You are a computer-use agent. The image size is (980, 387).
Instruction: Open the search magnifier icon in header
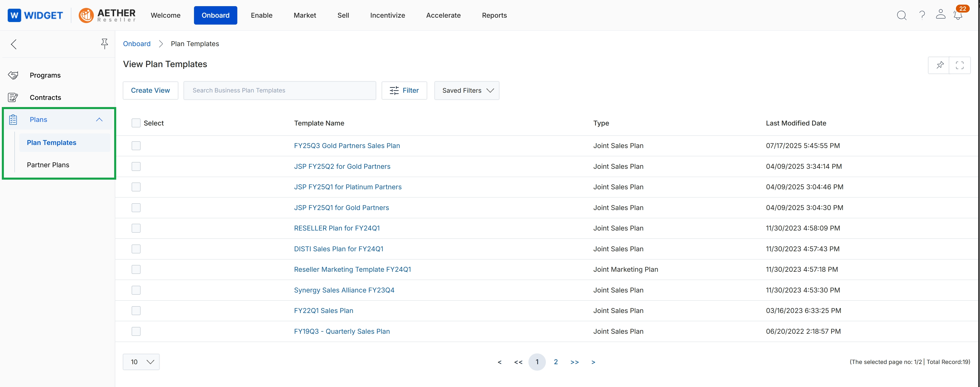[x=902, y=15]
